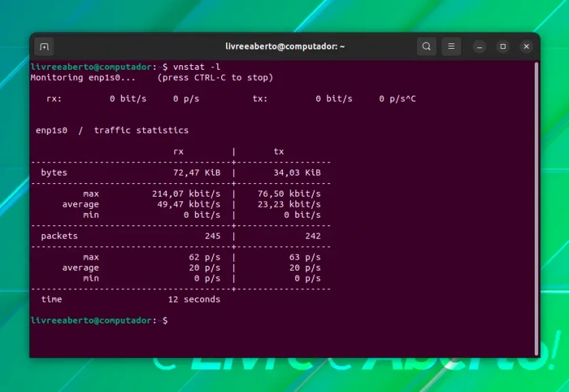Click the tx packets count 242
Screen dimensions: 570x392
[x=313, y=236]
